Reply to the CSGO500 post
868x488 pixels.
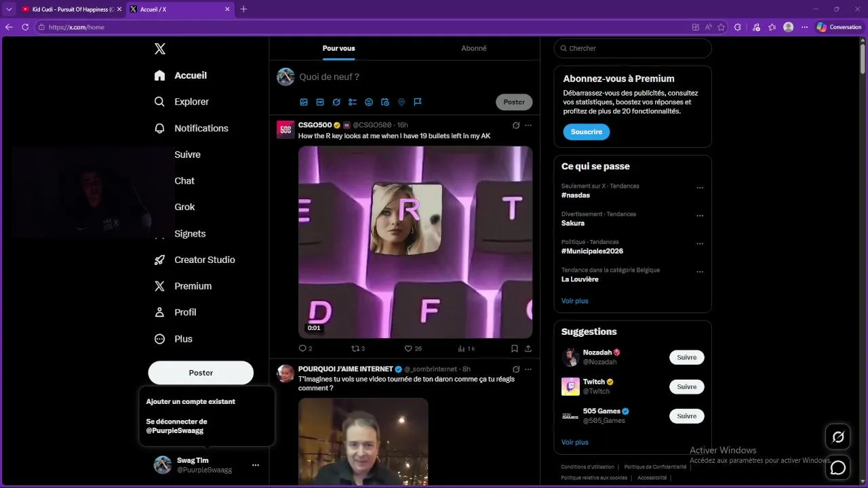(x=305, y=348)
